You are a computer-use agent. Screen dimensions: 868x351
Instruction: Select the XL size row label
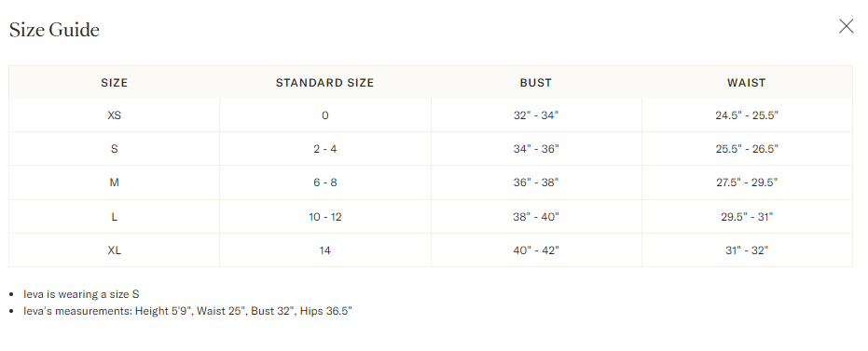[x=114, y=250]
